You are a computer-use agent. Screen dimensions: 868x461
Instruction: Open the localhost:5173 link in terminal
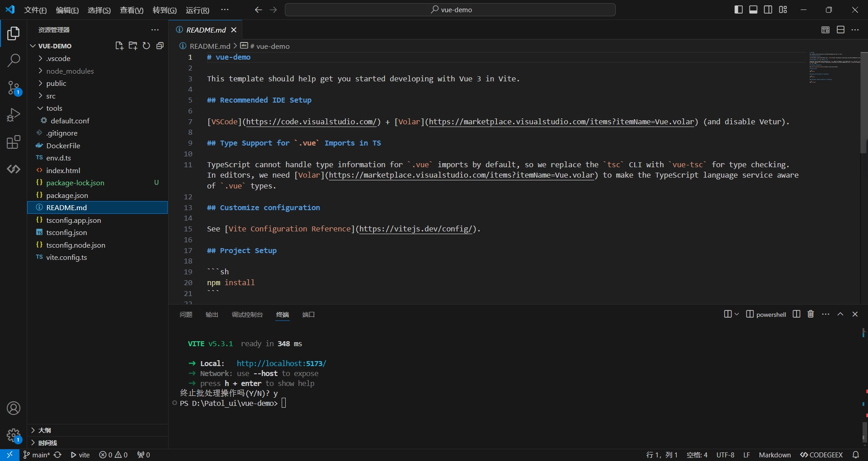click(x=281, y=363)
